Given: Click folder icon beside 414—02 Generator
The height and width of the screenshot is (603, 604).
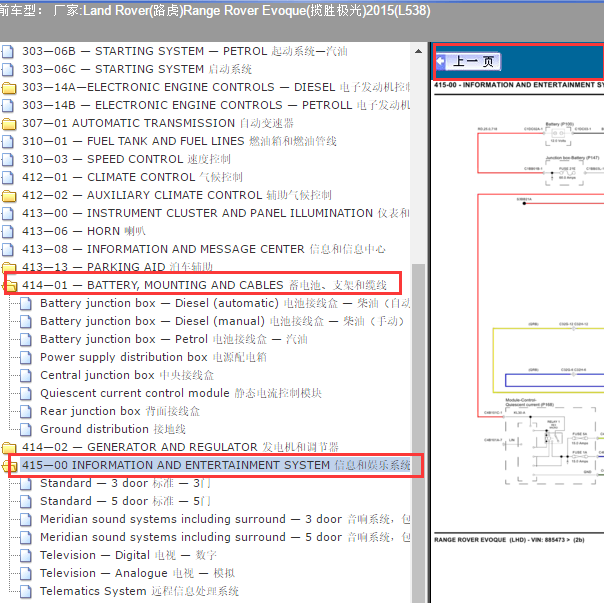Looking at the screenshot, I should 9,448.
